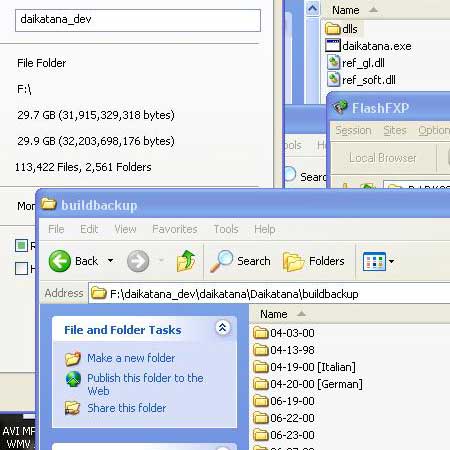Open the Views dropdown arrow
This screenshot has height=450, width=450.
[391, 261]
